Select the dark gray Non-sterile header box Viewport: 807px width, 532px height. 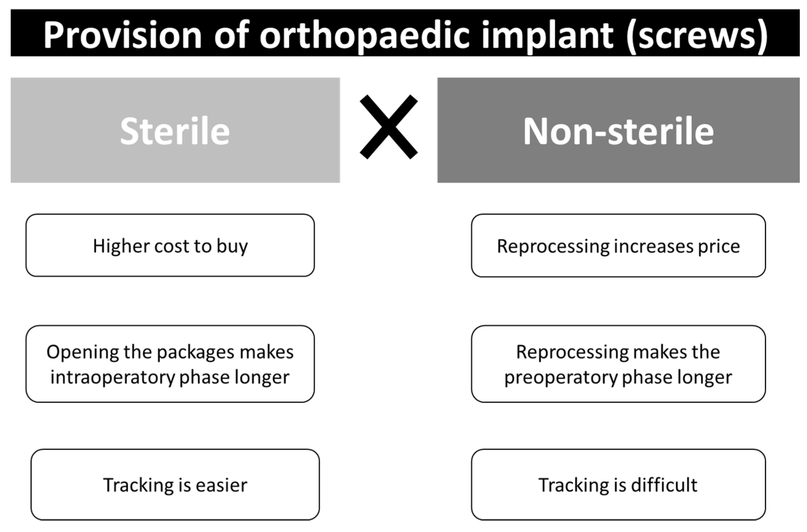coord(618,130)
